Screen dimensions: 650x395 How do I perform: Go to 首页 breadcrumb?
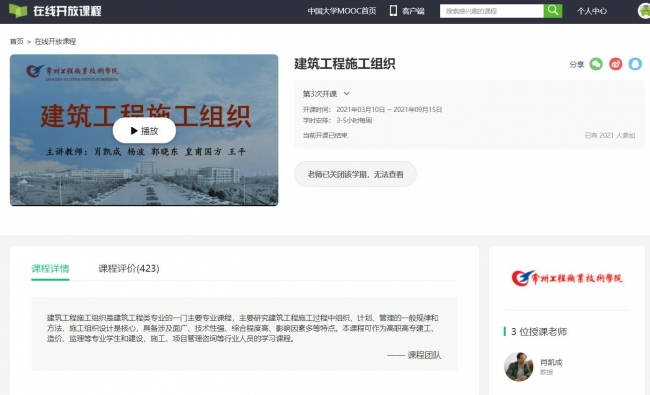[x=17, y=41]
